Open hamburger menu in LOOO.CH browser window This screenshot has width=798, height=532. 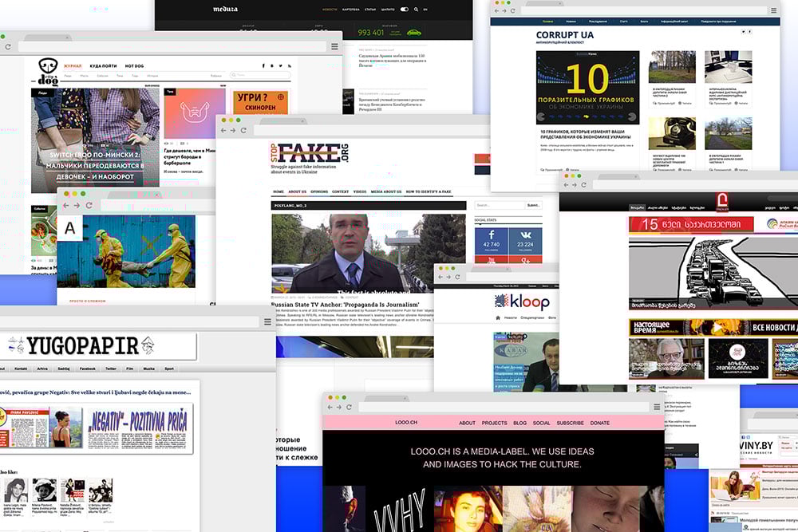pyautogui.click(x=657, y=407)
